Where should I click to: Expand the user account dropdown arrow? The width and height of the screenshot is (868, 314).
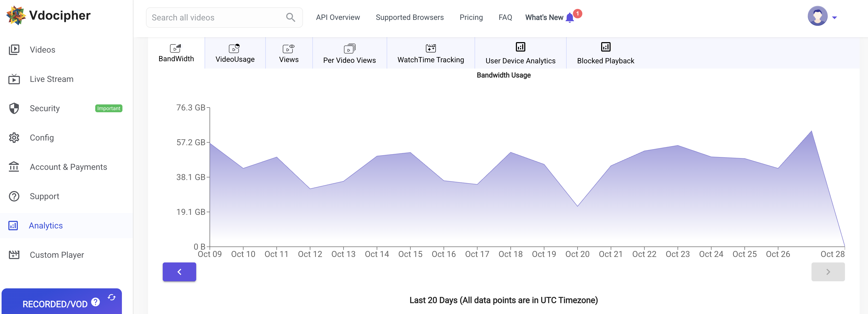coord(834,18)
